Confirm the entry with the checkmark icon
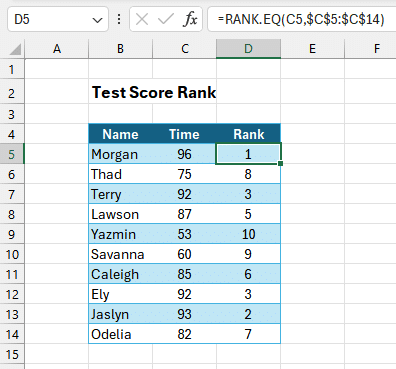Image resolution: width=396 pixels, height=369 pixels. coord(166,19)
